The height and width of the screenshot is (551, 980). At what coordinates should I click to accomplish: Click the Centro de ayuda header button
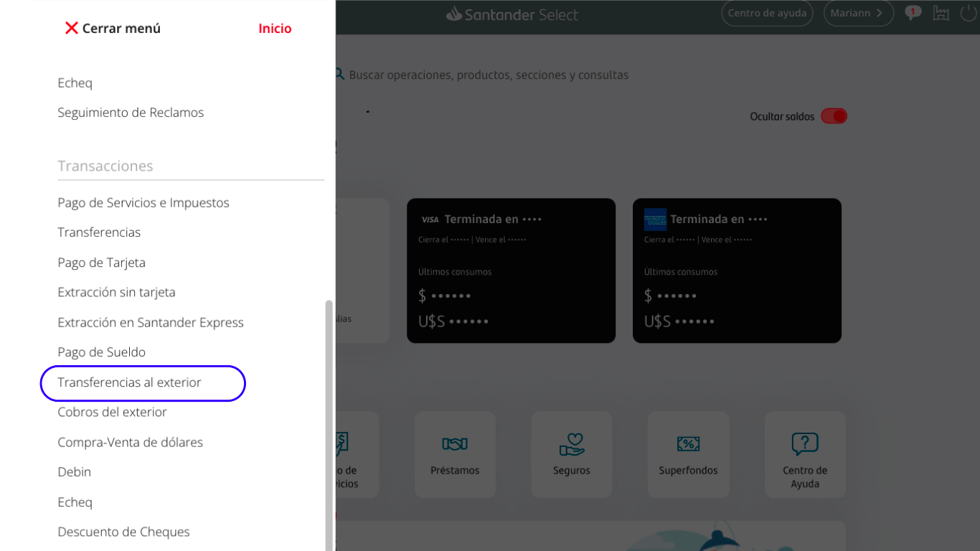pos(767,13)
